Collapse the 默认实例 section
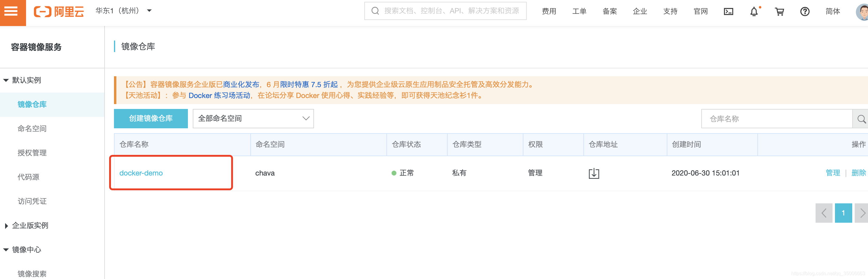 22,80
